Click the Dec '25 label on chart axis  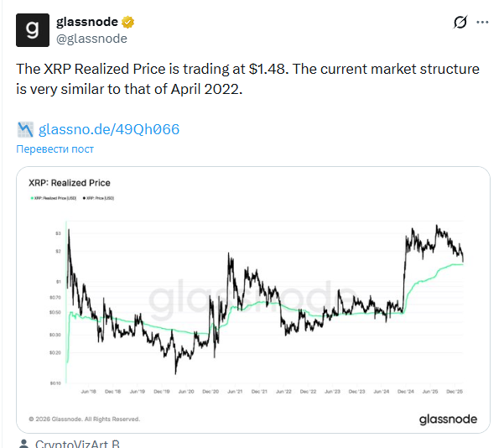click(x=457, y=391)
